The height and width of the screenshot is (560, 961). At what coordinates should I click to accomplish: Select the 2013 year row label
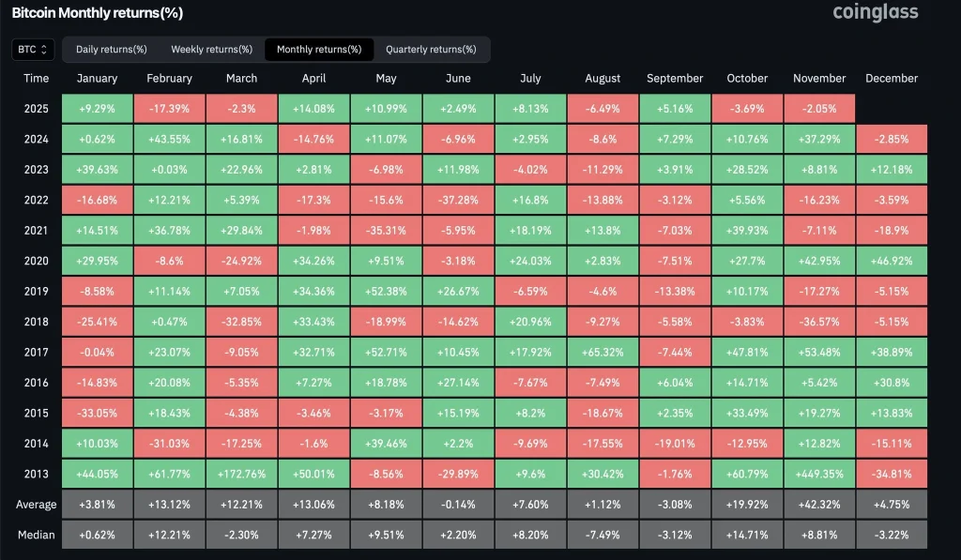click(36, 474)
